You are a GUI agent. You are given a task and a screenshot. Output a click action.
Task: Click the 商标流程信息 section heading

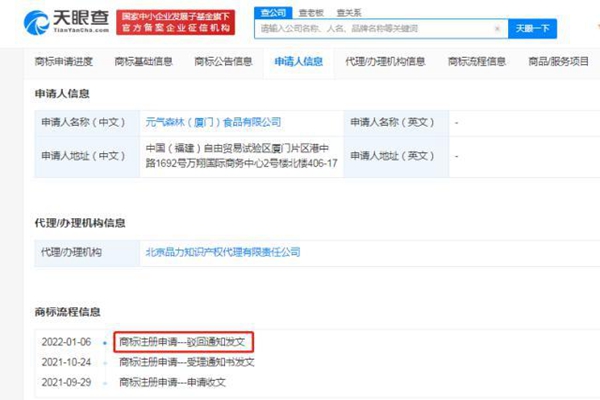point(67,312)
